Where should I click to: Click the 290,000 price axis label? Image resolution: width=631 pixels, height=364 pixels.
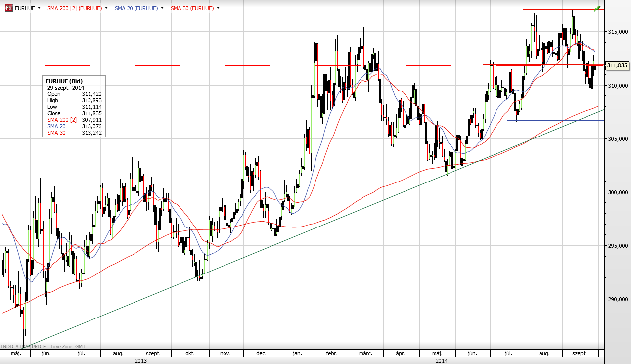pyautogui.click(x=618, y=299)
